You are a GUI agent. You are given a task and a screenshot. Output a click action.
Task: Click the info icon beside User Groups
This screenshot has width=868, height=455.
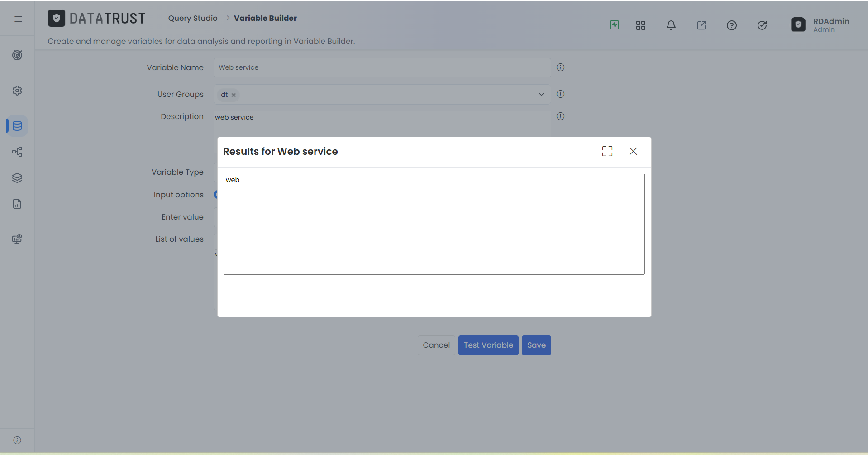(x=560, y=94)
